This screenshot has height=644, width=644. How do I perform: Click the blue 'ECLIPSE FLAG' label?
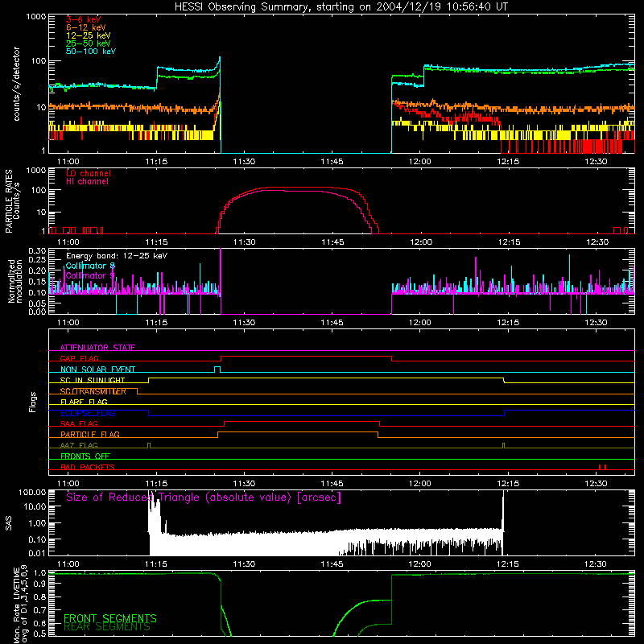pyautogui.click(x=88, y=413)
